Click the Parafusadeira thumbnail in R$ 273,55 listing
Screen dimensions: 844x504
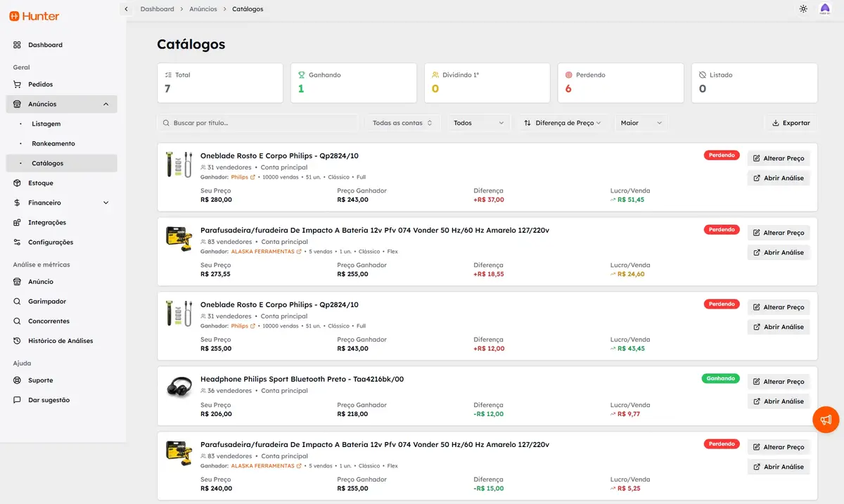[179, 238]
